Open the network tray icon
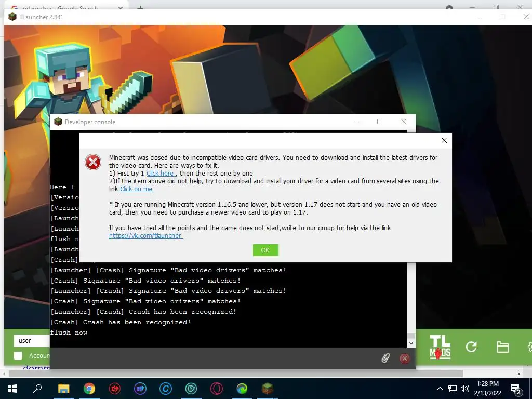This screenshot has width=532, height=399. pyautogui.click(x=453, y=389)
